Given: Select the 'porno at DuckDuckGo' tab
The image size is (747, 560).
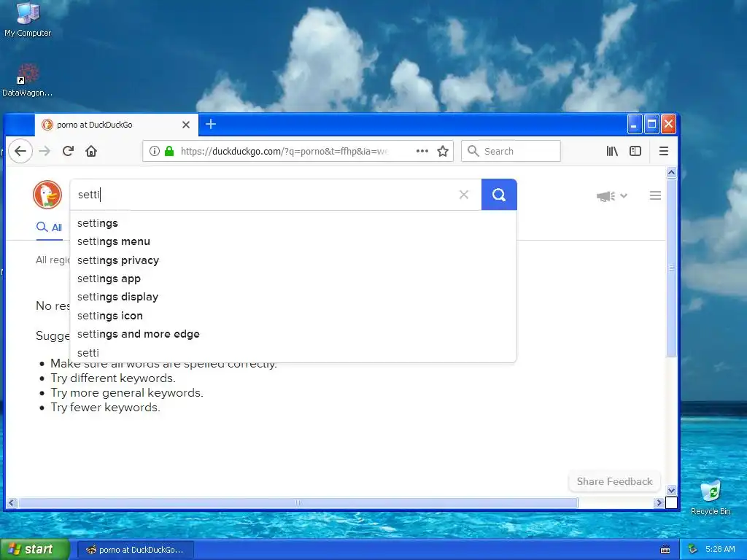Looking at the screenshot, I should pos(116,125).
